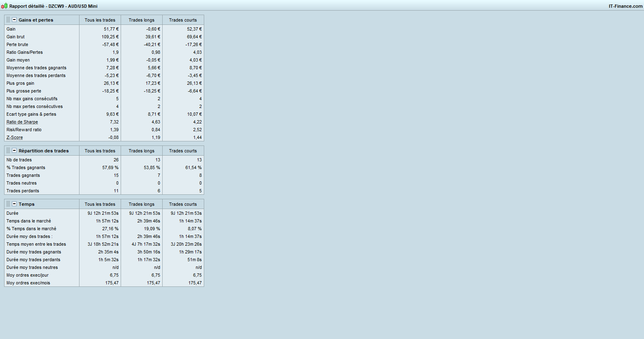This screenshot has height=339, width=644.
Task: Click Moyenne des trades gagnants label
Action: 36,68
